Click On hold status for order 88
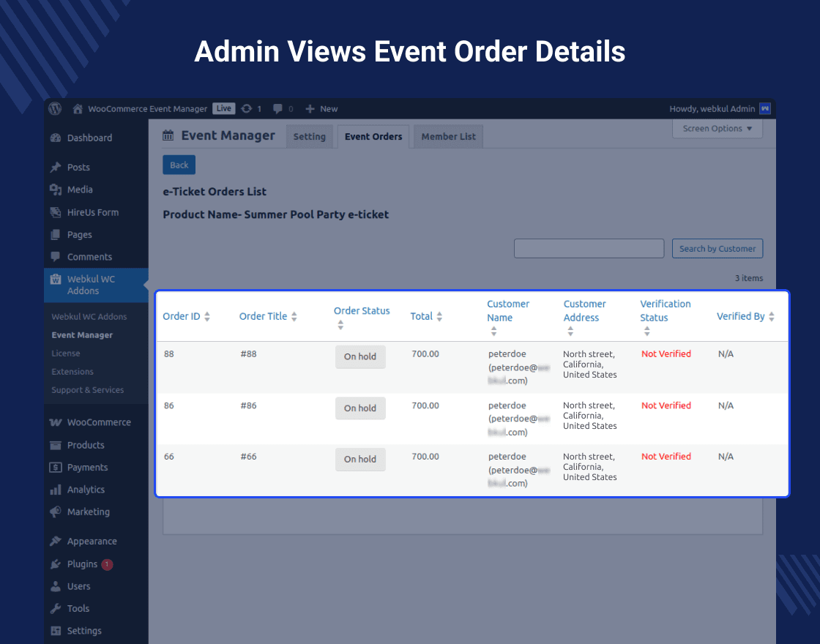The height and width of the screenshot is (644, 820). [360, 356]
